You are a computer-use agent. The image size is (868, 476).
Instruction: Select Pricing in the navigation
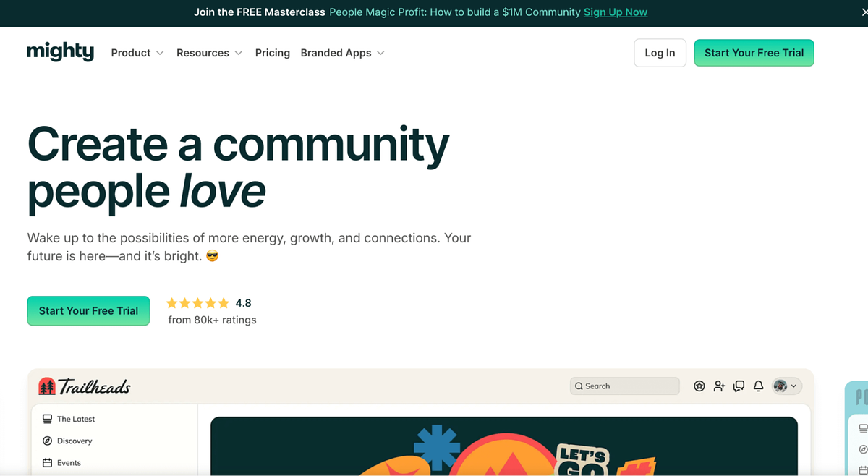(272, 52)
